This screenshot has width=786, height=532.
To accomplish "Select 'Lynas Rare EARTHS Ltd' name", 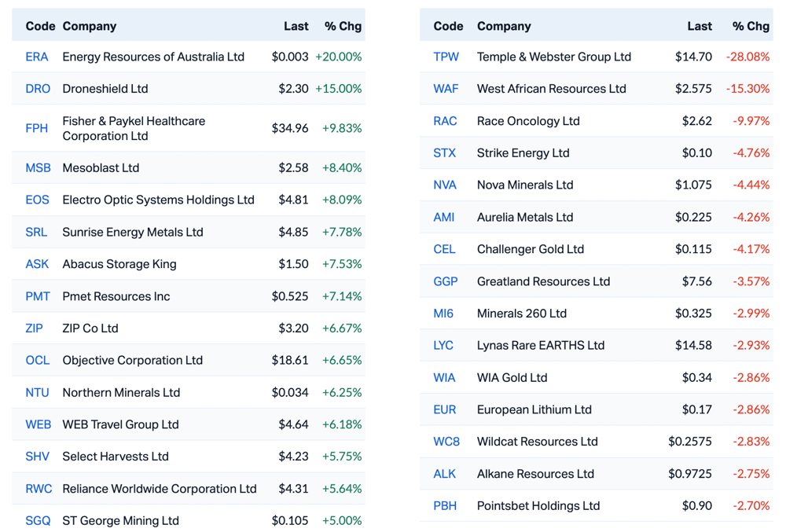I will point(541,345).
